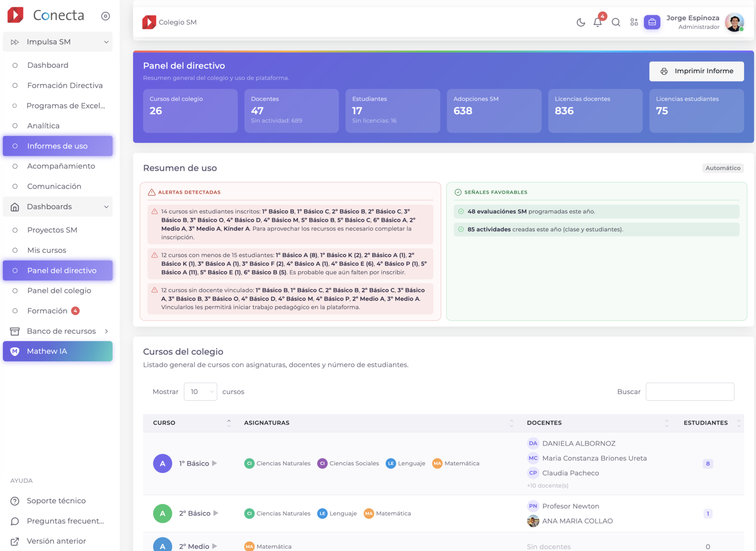Screen dimensions: 756x551
Task: Sort by Estudiantes column arrows
Action: (x=739, y=423)
